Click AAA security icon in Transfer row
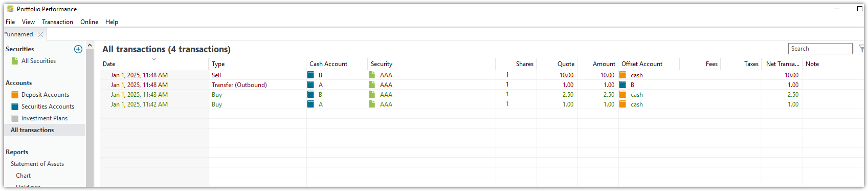The image size is (868, 191). [372, 84]
